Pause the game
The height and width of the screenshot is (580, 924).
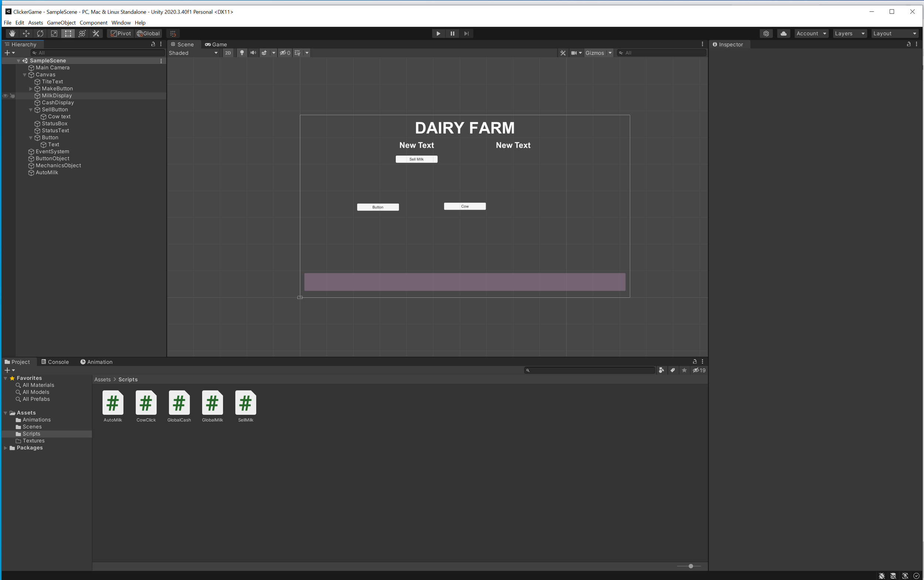coord(452,33)
